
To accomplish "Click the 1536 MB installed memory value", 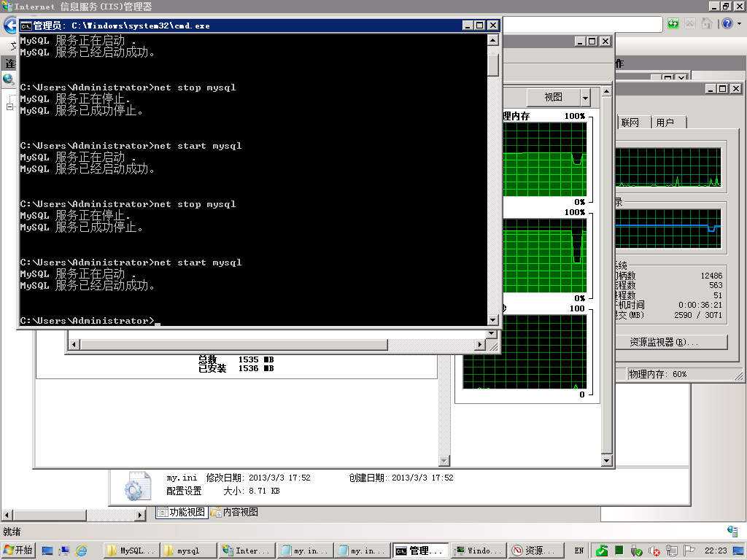I will [256, 368].
